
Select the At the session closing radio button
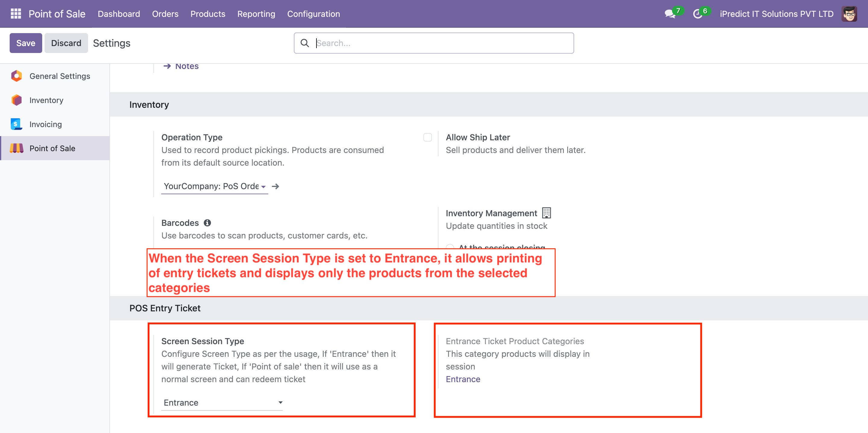tap(450, 247)
